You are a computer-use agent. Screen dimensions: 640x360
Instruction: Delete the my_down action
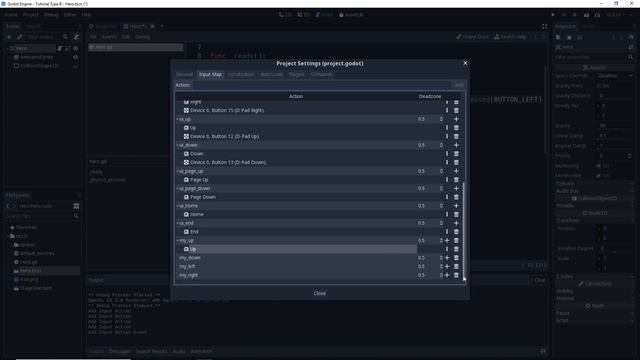[x=456, y=258]
